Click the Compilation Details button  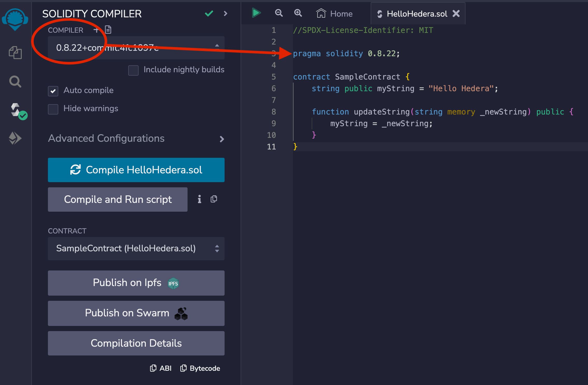(x=136, y=343)
